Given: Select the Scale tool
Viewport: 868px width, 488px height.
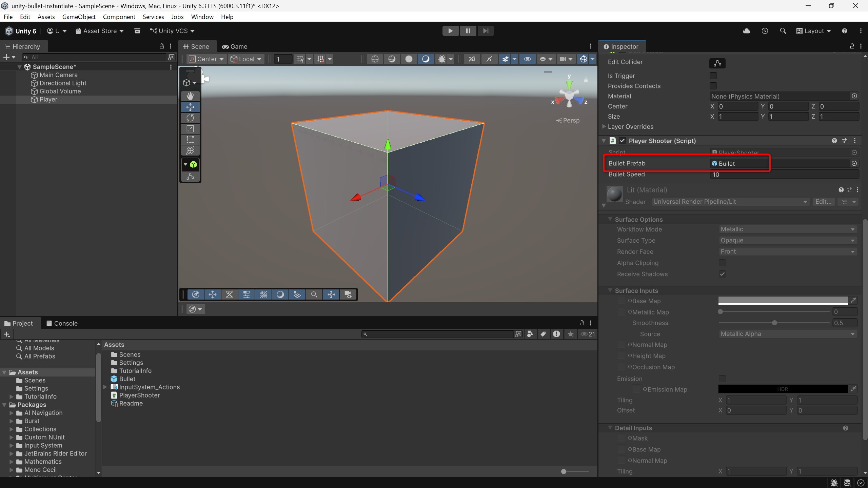Looking at the screenshot, I should coord(190,129).
